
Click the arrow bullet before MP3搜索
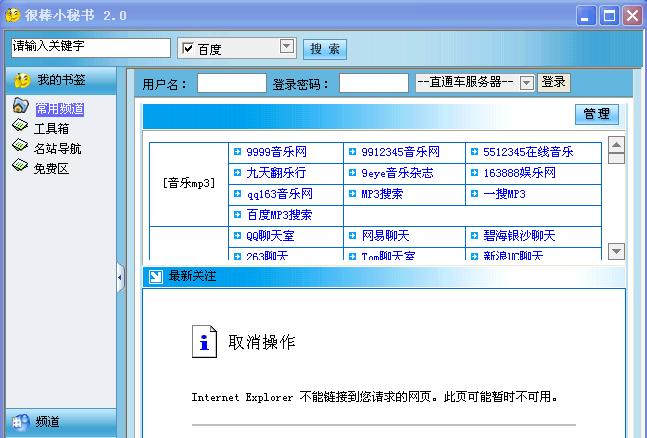click(352, 194)
